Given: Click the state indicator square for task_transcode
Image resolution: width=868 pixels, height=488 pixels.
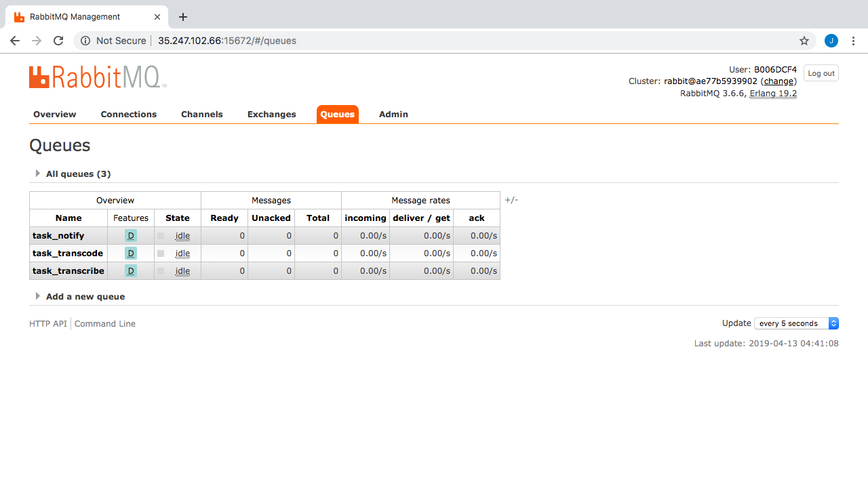Looking at the screenshot, I should coord(161,253).
